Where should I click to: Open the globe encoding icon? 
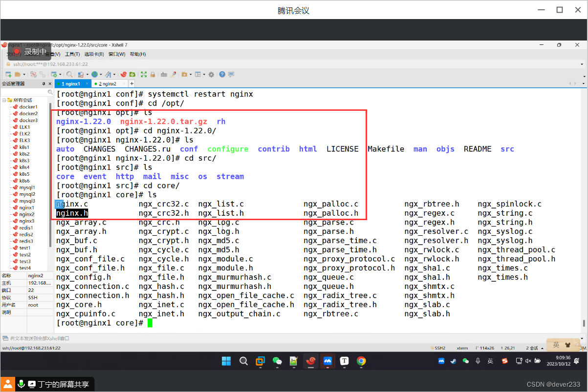[94, 75]
